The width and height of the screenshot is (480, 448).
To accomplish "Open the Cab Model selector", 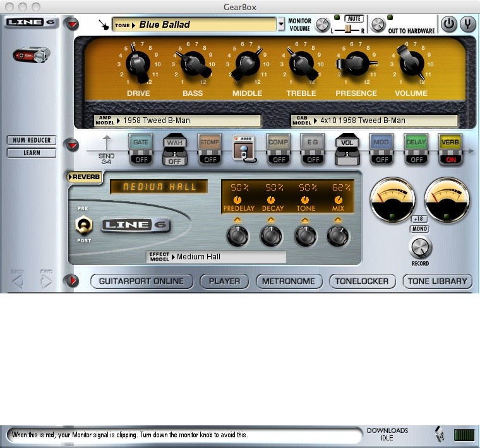I will point(374,121).
